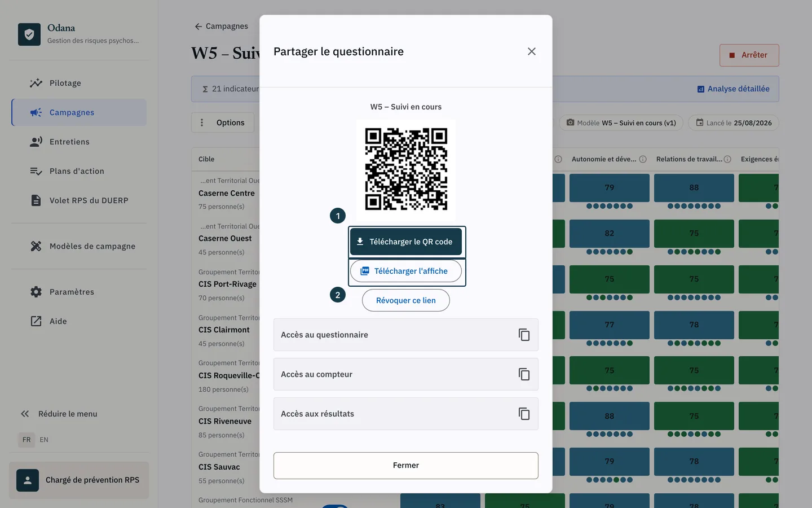Viewport: 812px width, 508px height.
Task: Click CIS Riveneuve Autonomie score 88
Action: coord(610,417)
